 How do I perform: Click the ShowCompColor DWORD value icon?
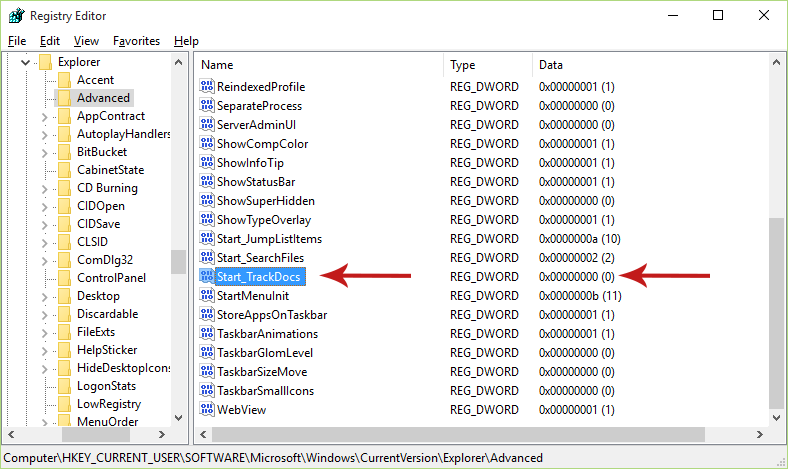207,143
